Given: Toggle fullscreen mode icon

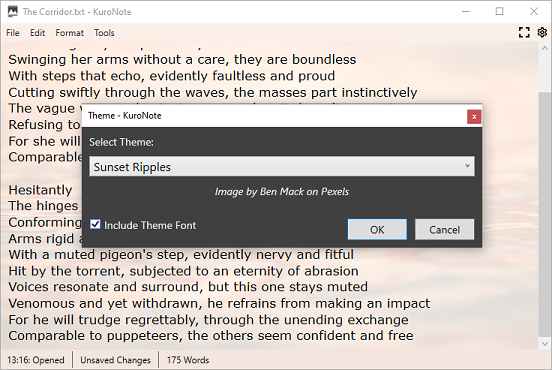Looking at the screenshot, I should pyautogui.click(x=524, y=32).
